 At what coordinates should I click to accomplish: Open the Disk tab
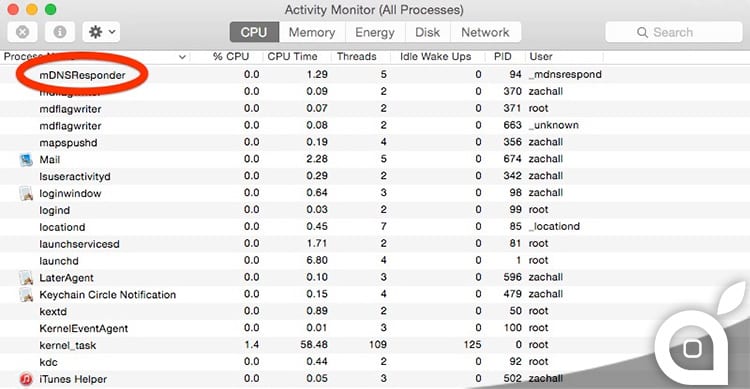point(428,32)
